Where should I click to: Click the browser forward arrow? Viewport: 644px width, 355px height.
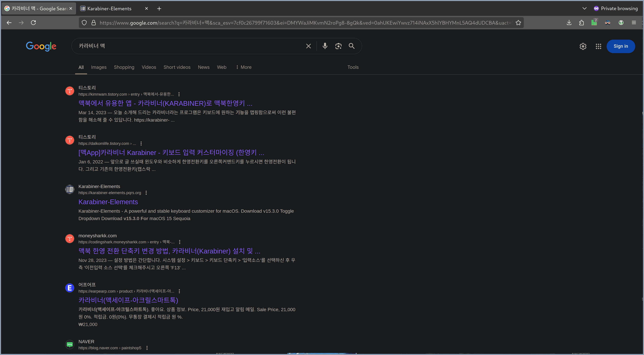click(x=21, y=23)
